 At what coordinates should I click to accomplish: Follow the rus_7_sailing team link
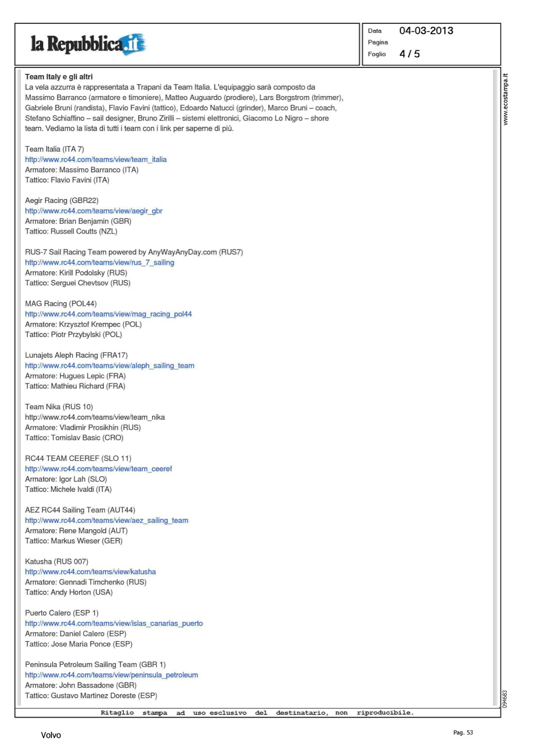(99, 263)
